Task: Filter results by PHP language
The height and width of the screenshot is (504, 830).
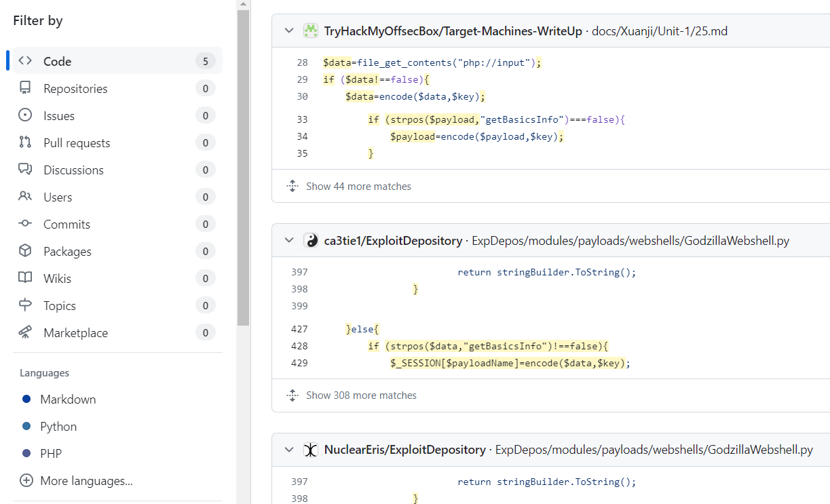Action: pyautogui.click(x=51, y=453)
